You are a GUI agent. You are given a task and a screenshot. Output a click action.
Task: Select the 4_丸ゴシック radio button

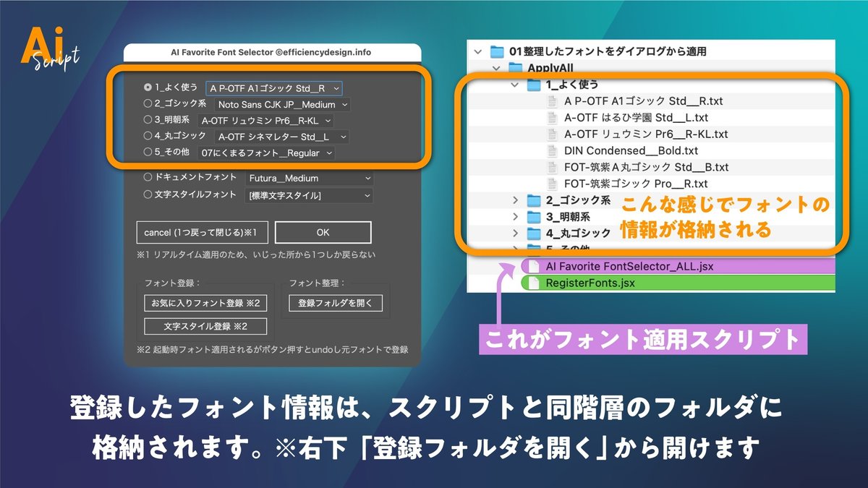tap(148, 136)
